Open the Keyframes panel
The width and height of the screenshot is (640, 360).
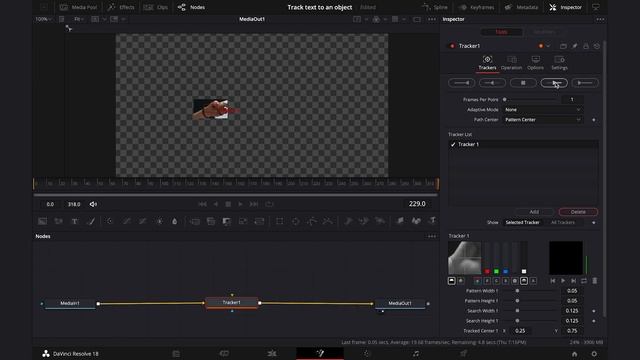point(477,7)
